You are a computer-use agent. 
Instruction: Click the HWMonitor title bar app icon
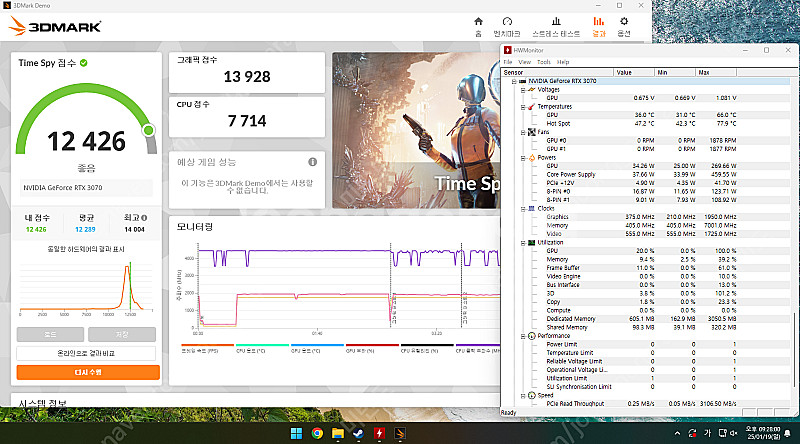(508, 50)
